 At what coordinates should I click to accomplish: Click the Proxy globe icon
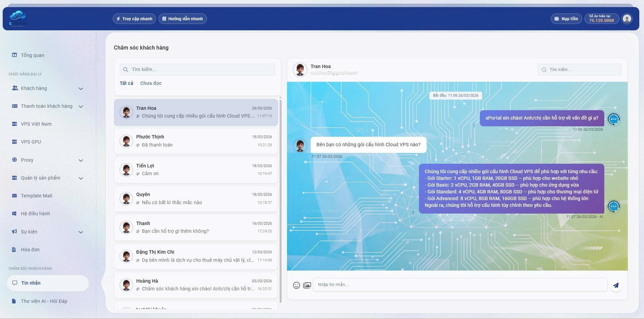pos(14,160)
